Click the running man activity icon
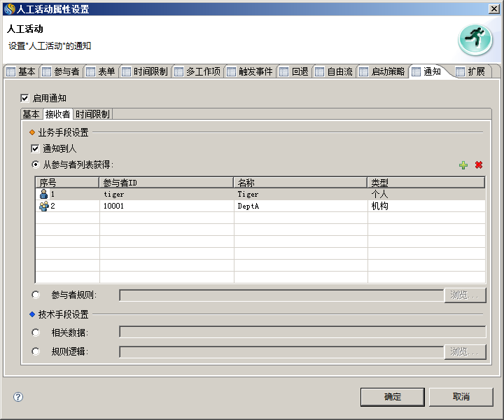Image resolution: width=504 pixels, height=420 pixels. [x=475, y=40]
